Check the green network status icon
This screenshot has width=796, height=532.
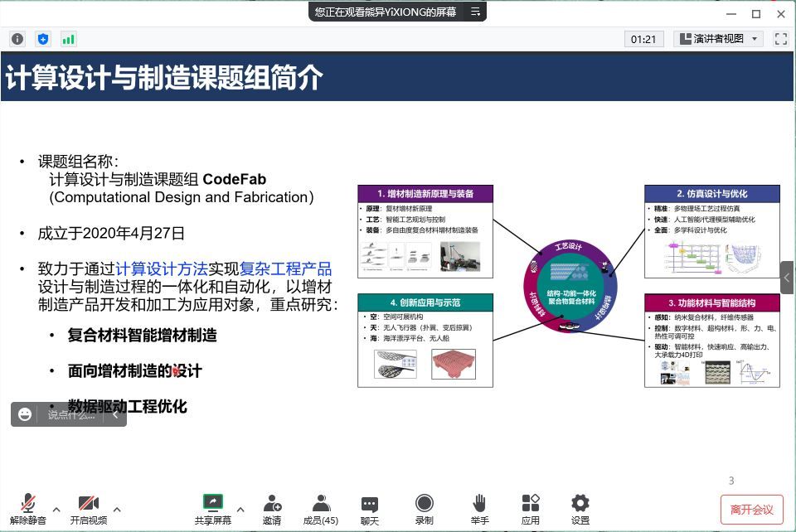[x=68, y=39]
